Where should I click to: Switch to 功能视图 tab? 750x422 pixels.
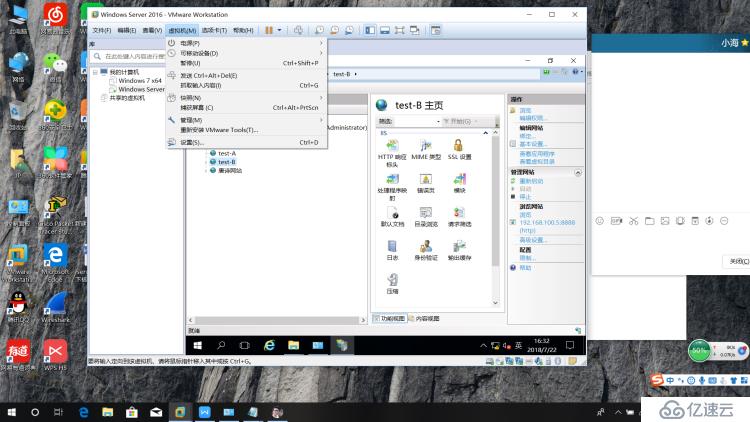click(389, 318)
